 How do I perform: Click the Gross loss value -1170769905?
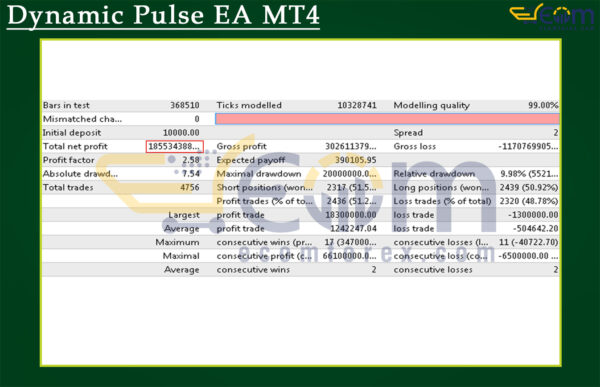point(528,146)
